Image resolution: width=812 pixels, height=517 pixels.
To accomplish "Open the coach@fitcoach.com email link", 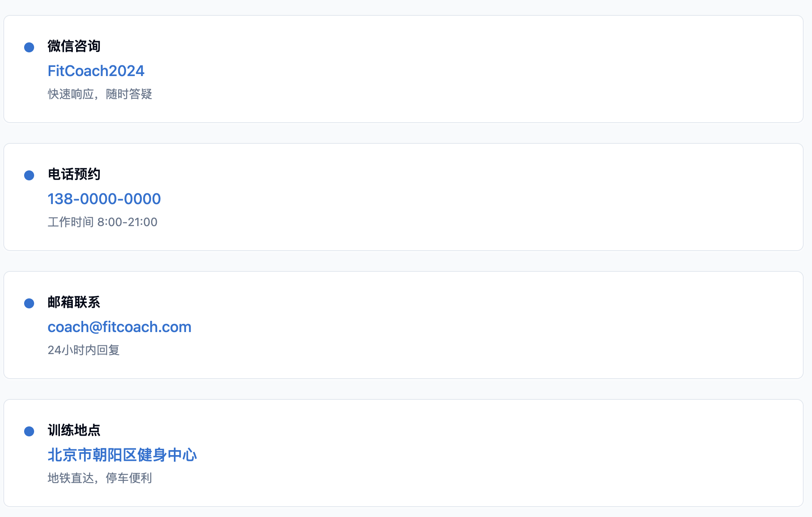I will pos(120,327).
